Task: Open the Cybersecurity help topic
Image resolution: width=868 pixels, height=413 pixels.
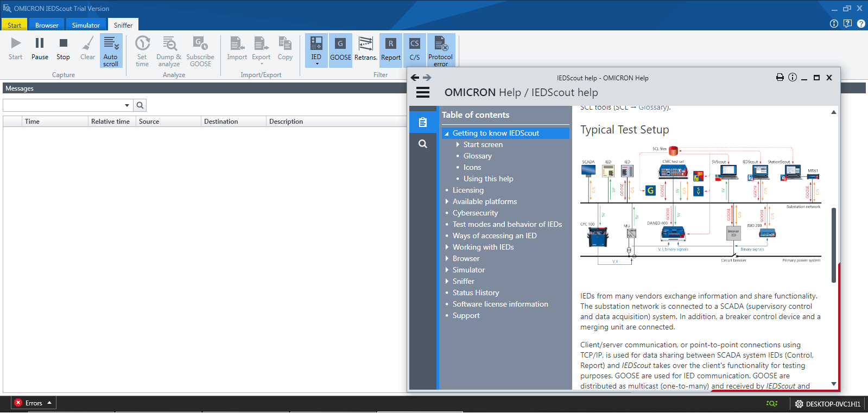Action: [476, 213]
